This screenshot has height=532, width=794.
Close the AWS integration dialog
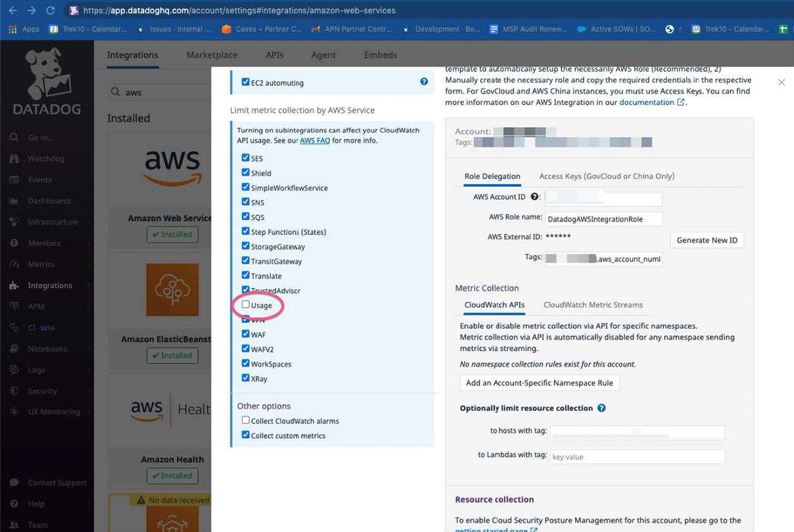(x=781, y=82)
